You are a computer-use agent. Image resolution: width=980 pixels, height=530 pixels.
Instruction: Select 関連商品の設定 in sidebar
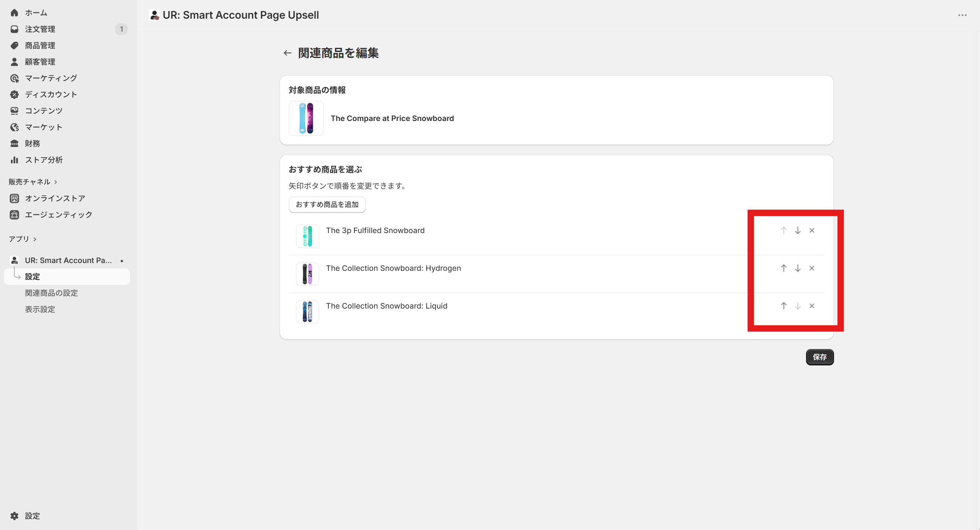point(51,293)
